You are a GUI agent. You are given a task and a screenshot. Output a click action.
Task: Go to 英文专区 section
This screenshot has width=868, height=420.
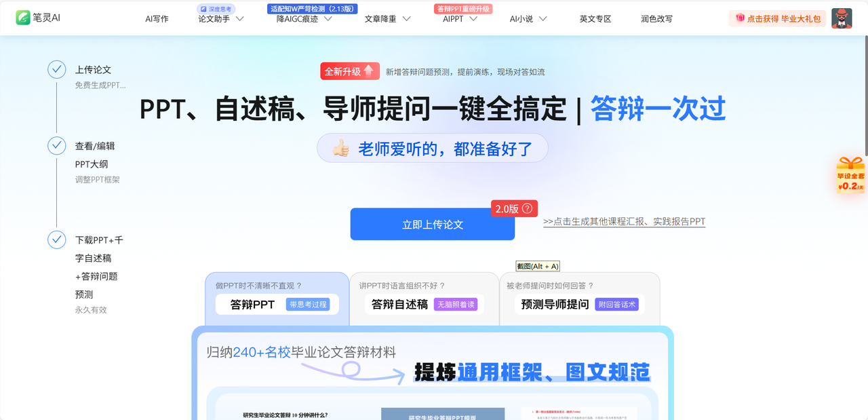[x=595, y=19]
